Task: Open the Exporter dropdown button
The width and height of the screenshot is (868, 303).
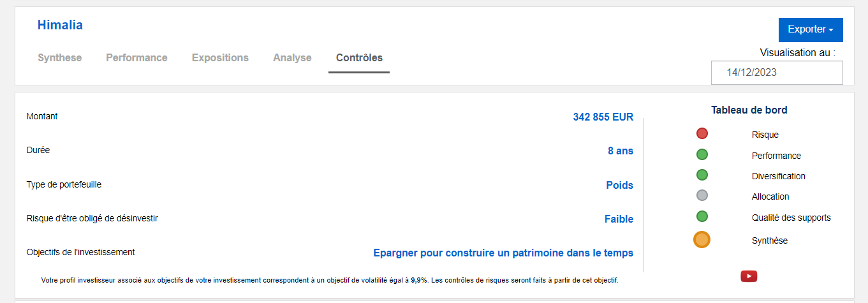Action: [x=811, y=29]
